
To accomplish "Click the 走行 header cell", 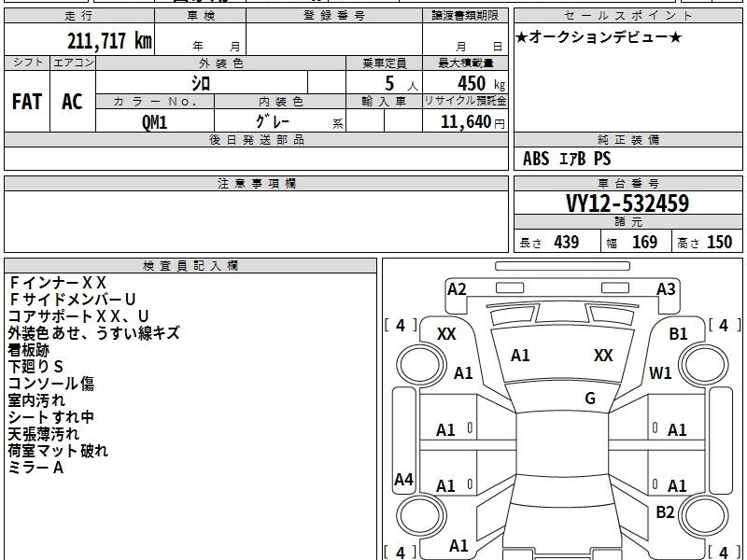I will pyautogui.click(x=79, y=16).
